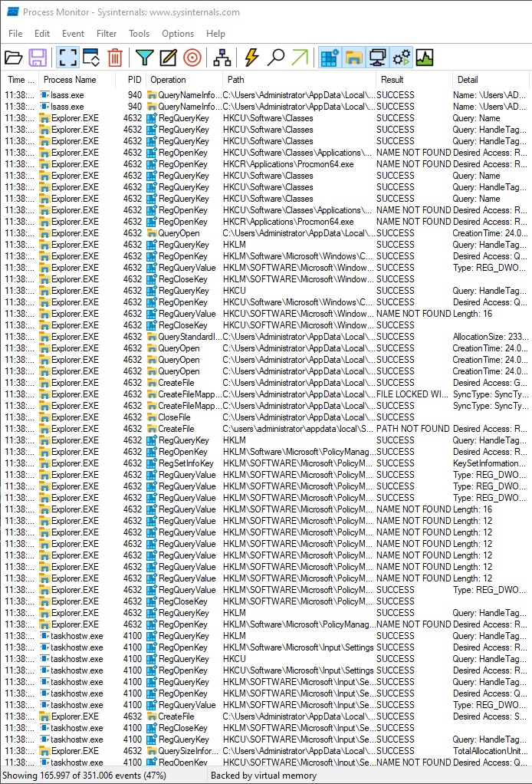
Task: Open the File menu
Action: coord(15,34)
